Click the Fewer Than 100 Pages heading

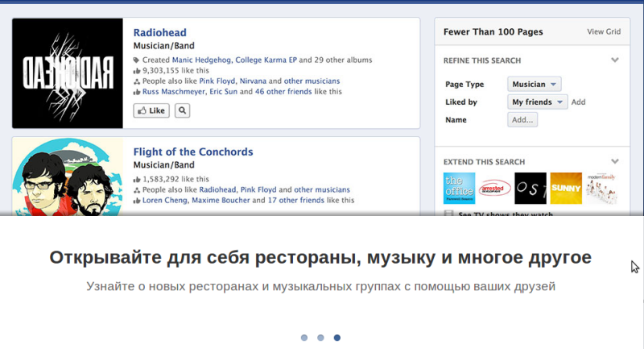[493, 32]
